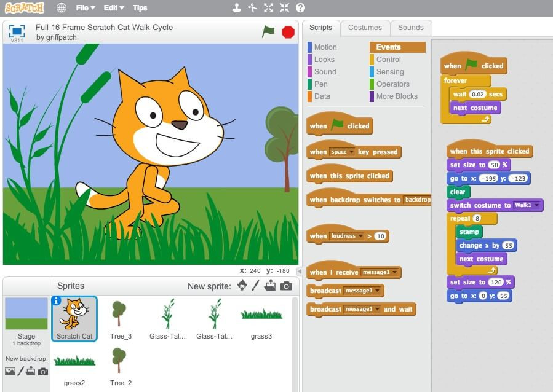Screen dimensions: 553x392
Task: Collapse the stage with the small arrow
Action: (300, 271)
